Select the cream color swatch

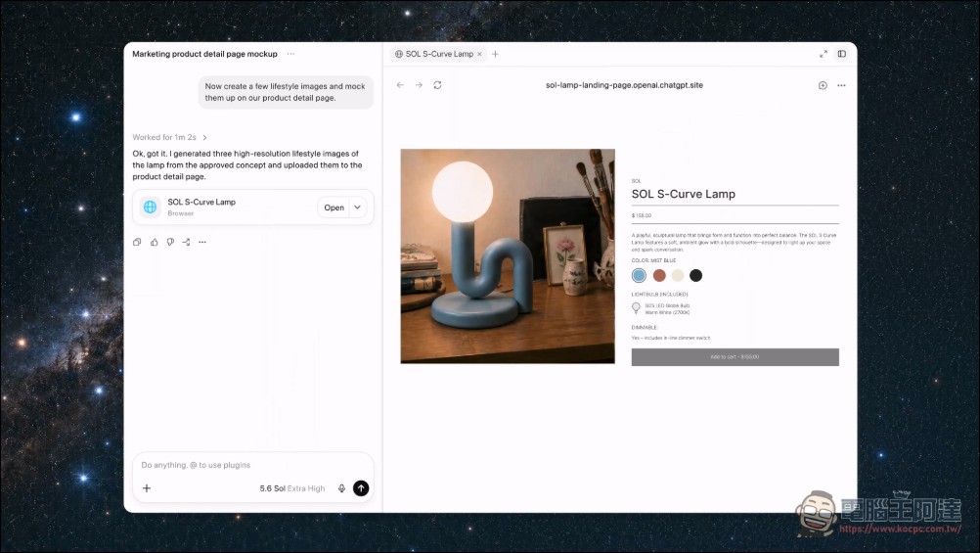point(678,275)
